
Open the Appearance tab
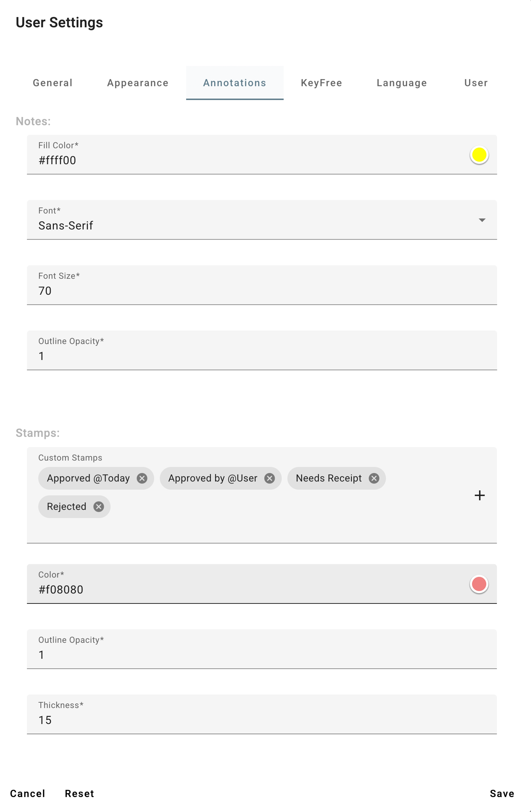138,83
